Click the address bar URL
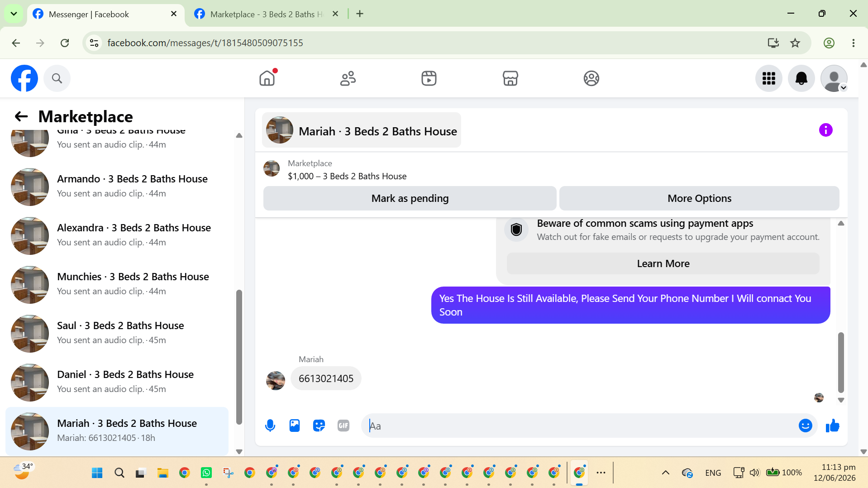 (x=205, y=43)
